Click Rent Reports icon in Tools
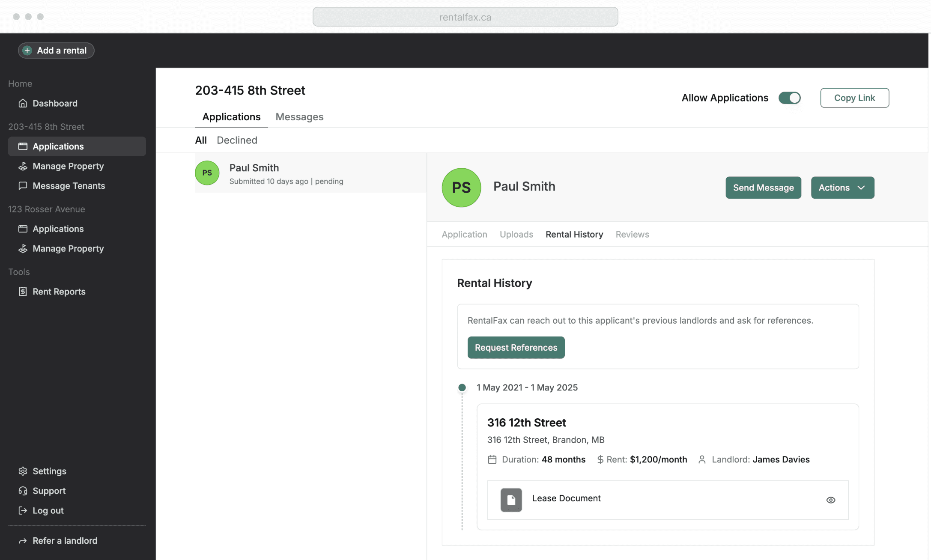Image resolution: width=931 pixels, height=560 pixels. [x=23, y=292]
